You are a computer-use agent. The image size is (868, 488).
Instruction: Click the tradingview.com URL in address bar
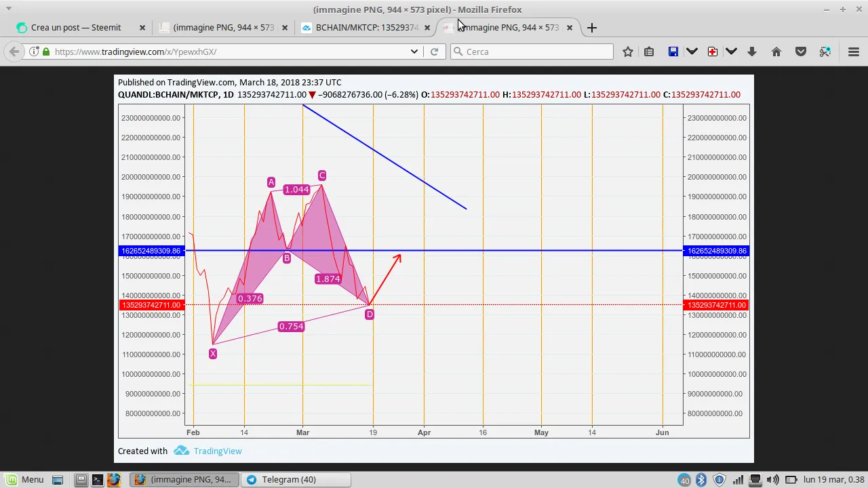coord(136,52)
